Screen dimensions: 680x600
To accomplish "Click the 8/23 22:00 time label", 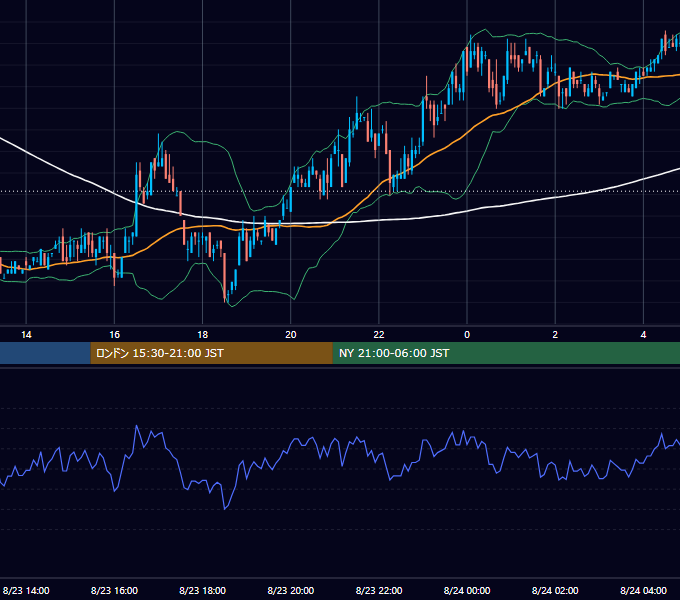I will (x=379, y=590).
